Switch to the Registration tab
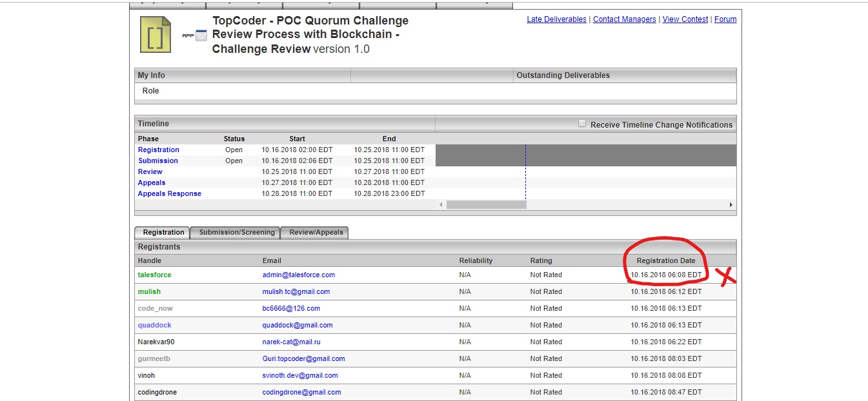 [x=163, y=232]
